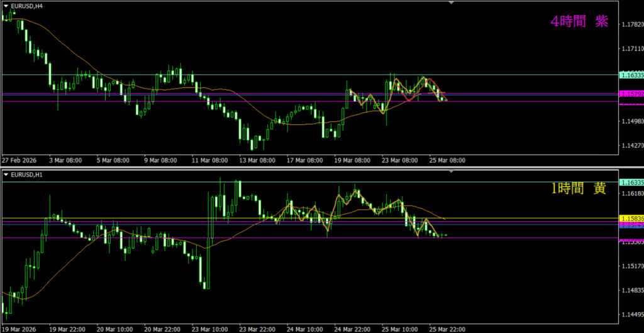Click the 1.17820 price scale label
Screen dimensions: 644x333
631,25
